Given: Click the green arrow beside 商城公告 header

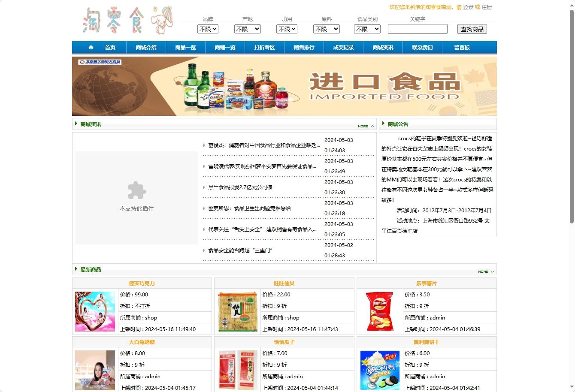Looking at the screenshot, I should (x=383, y=124).
